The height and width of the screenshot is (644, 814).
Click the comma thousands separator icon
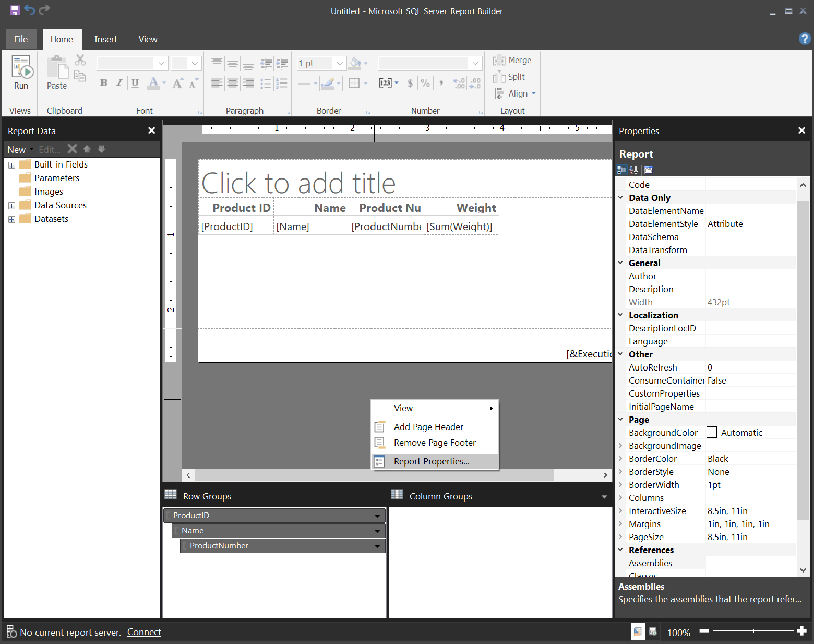pos(441,83)
